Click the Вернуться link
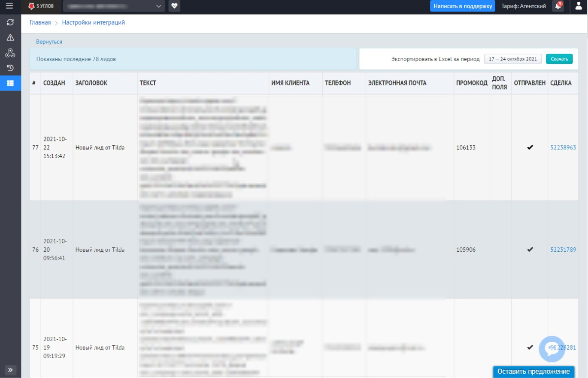588x378 pixels. pyautogui.click(x=49, y=42)
